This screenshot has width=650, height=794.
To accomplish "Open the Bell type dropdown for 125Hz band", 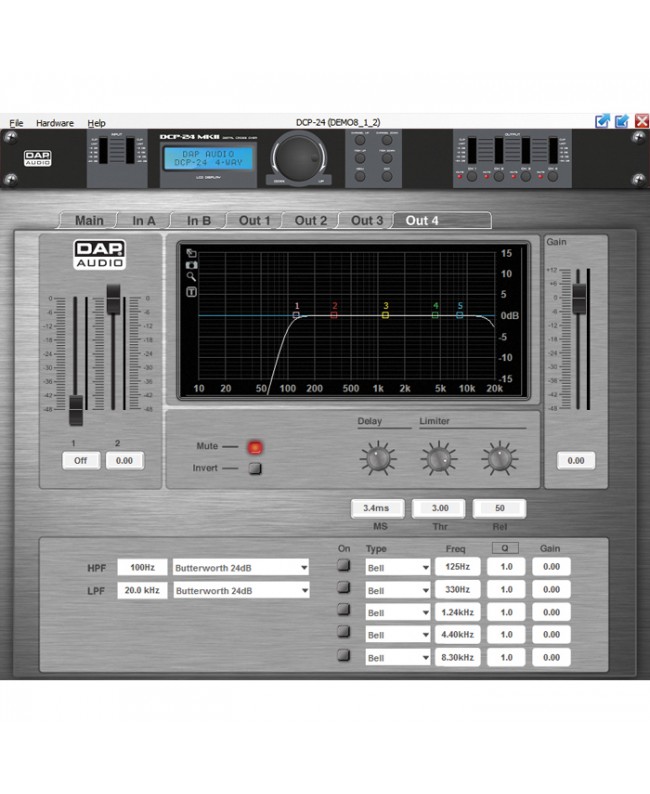I will coord(398,568).
